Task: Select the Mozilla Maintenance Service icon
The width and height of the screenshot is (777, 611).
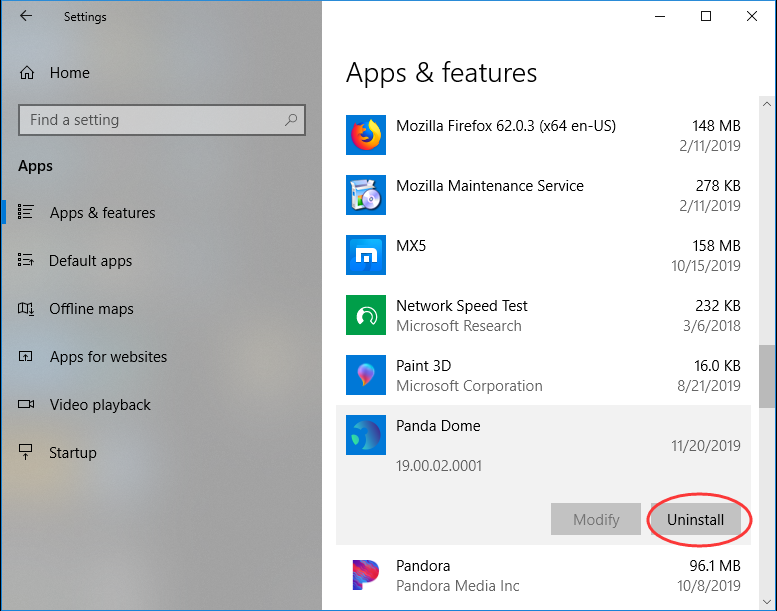Action: click(366, 195)
